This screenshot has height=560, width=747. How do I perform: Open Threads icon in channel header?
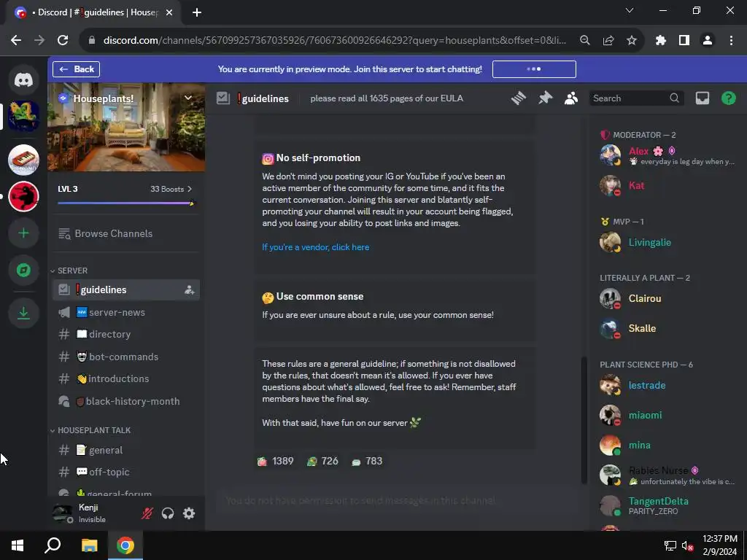519,98
